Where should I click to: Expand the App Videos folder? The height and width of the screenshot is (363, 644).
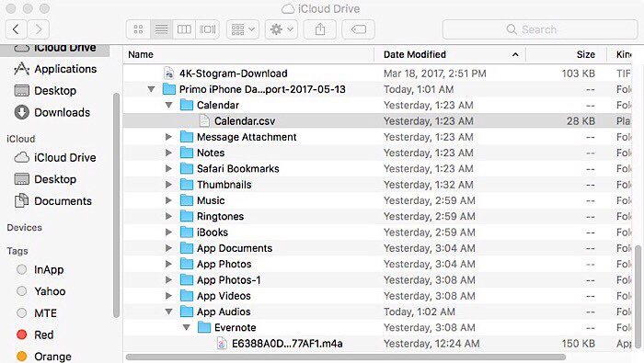168,296
